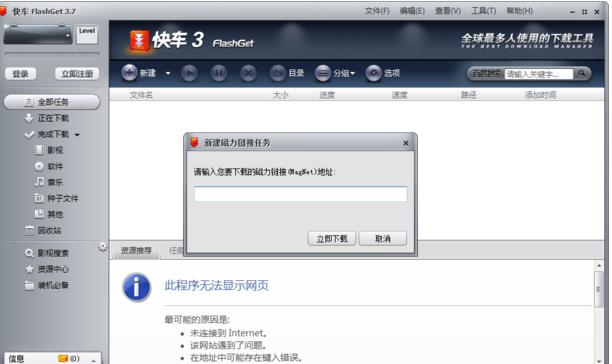The height and width of the screenshot is (364, 612).
Task: Delete the task with the X toolbar icon
Action: [248, 73]
